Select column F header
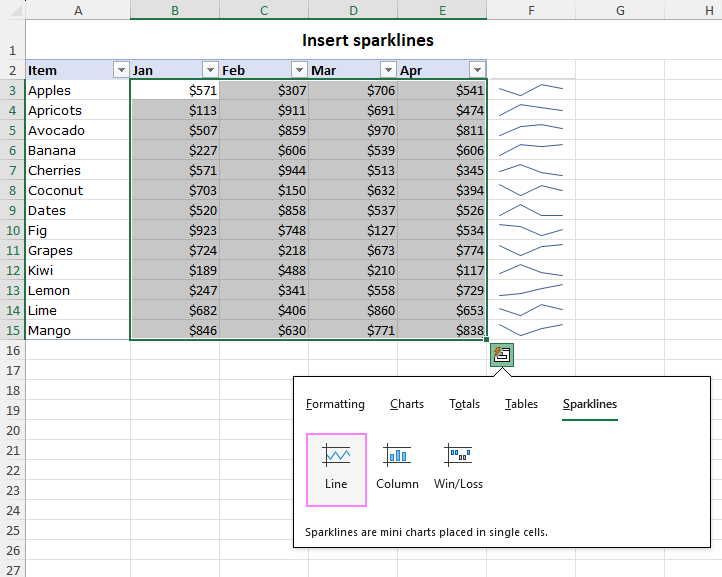 coord(531,10)
